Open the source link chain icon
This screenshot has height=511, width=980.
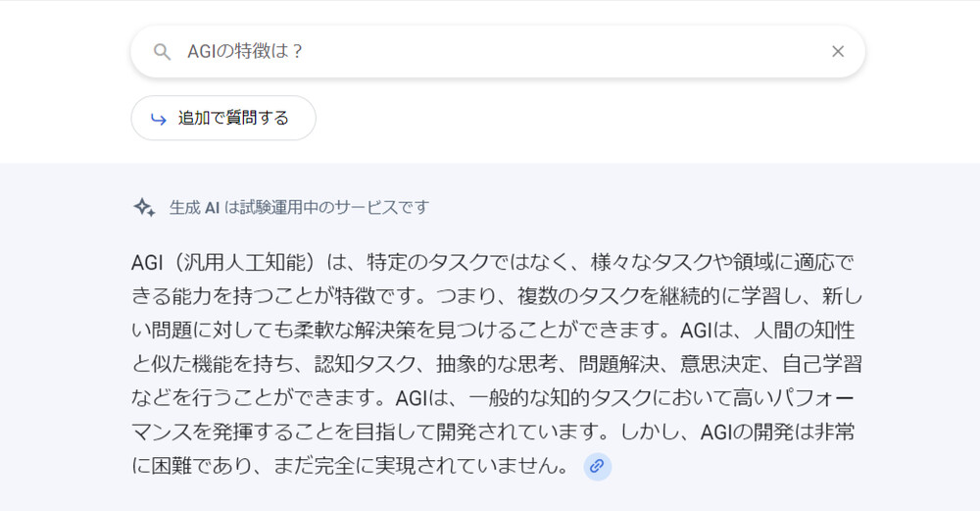pyautogui.click(x=597, y=466)
